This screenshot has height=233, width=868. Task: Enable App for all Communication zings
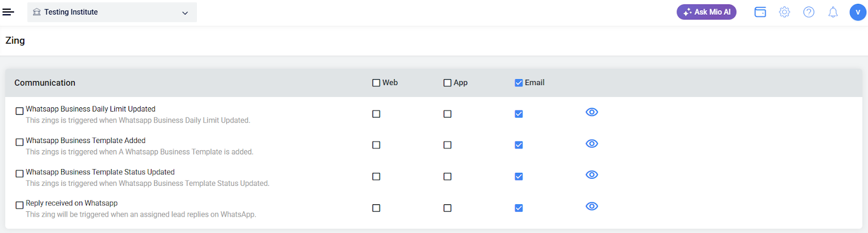(x=448, y=83)
